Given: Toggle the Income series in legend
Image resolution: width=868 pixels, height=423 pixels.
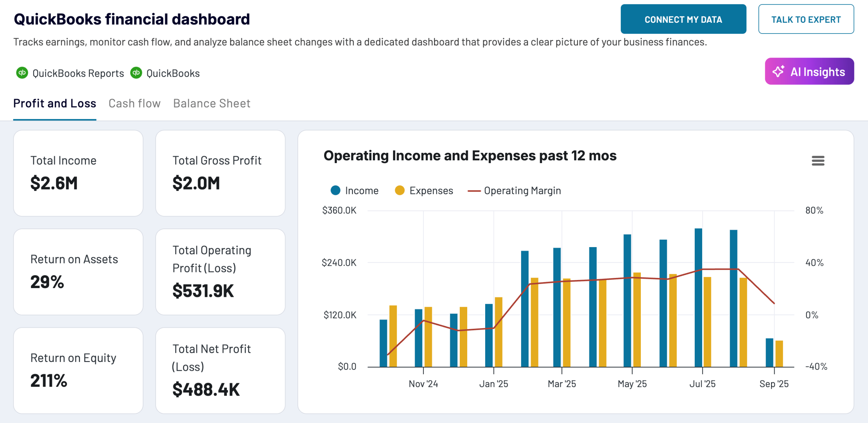Looking at the screenshot, I should (354, 190).
